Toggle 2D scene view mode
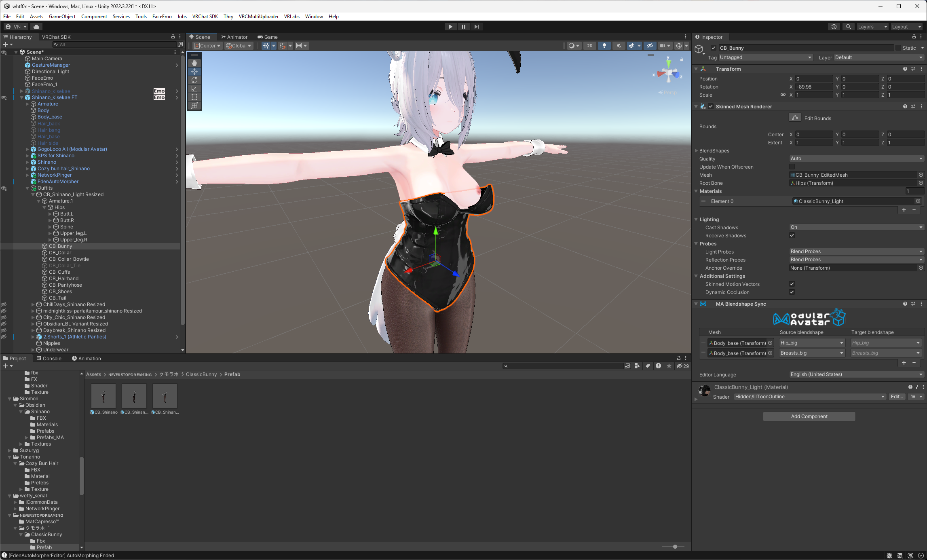Screen dimensions: 927x560 tap(590, 46)
